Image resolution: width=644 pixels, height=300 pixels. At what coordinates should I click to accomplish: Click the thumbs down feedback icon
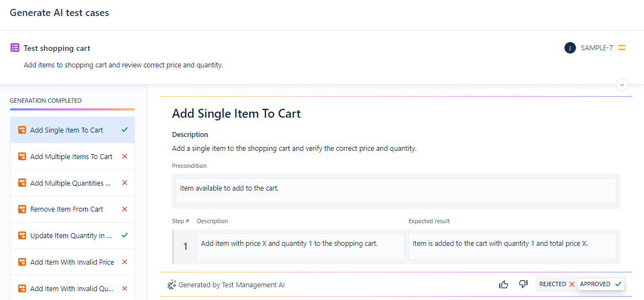tap(523, 285)
